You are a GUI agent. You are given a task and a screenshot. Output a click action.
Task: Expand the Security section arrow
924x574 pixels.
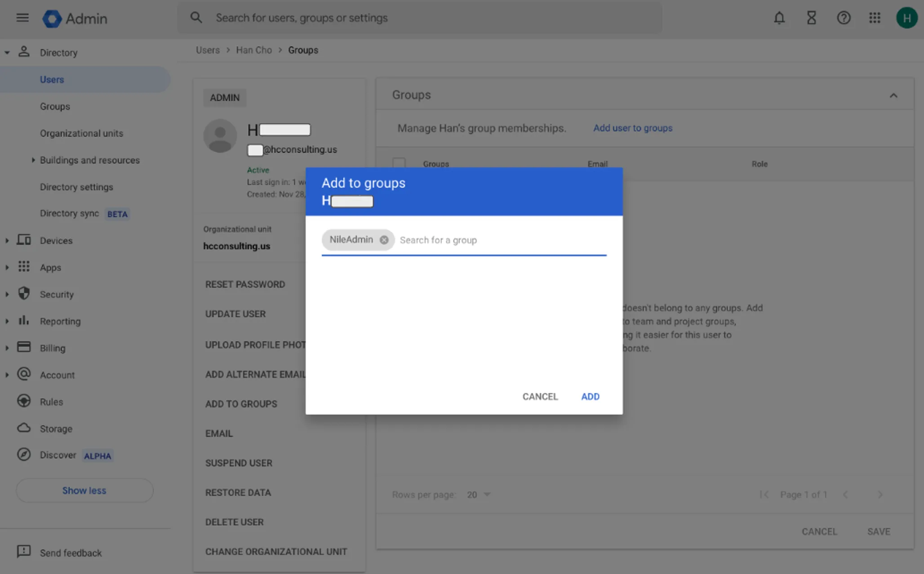coord(7,295)
